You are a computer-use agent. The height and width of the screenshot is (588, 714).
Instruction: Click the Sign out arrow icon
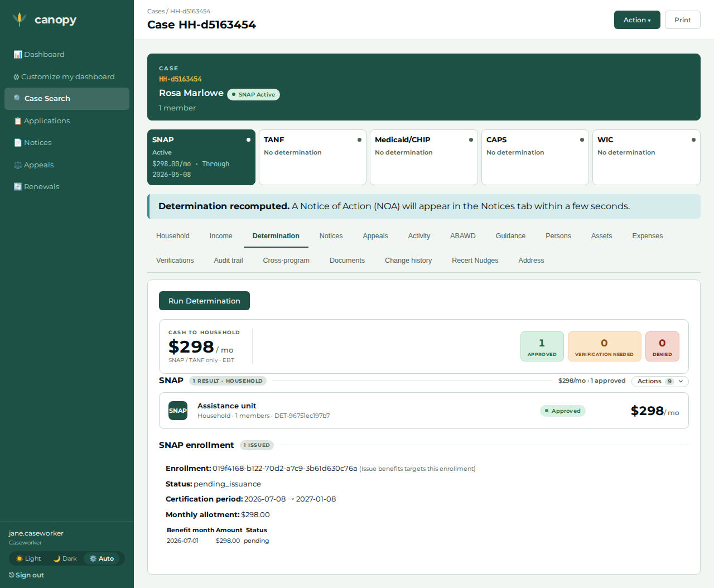tap(12, 575)
